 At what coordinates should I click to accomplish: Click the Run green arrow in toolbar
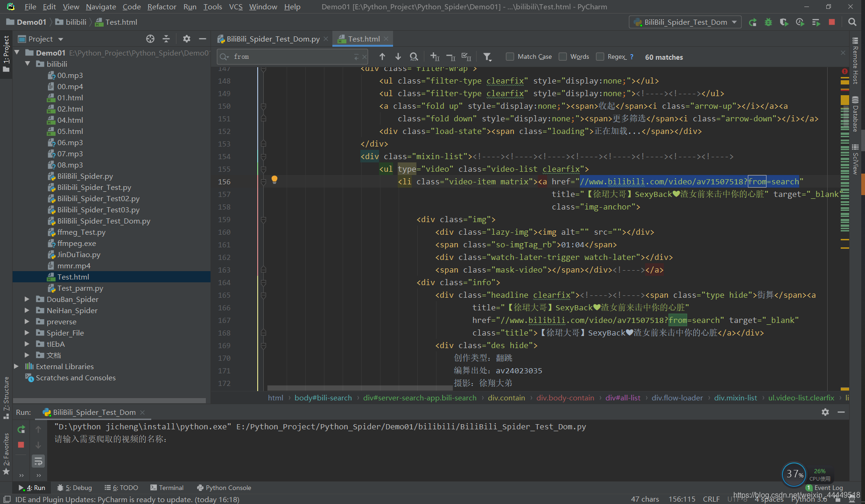[752, 22]
